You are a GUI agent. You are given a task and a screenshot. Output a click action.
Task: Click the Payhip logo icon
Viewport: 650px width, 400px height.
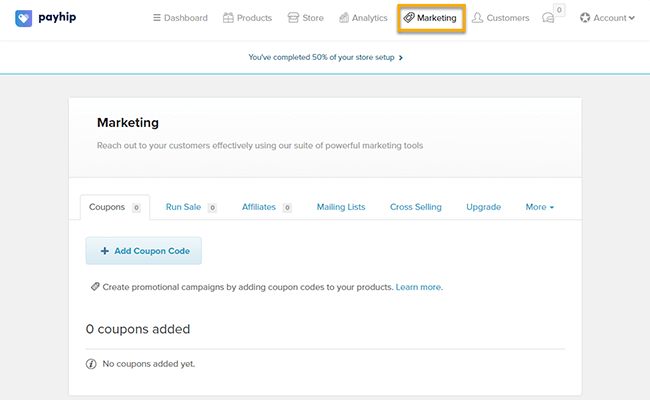pyautogui.click(x=23, y=18)
